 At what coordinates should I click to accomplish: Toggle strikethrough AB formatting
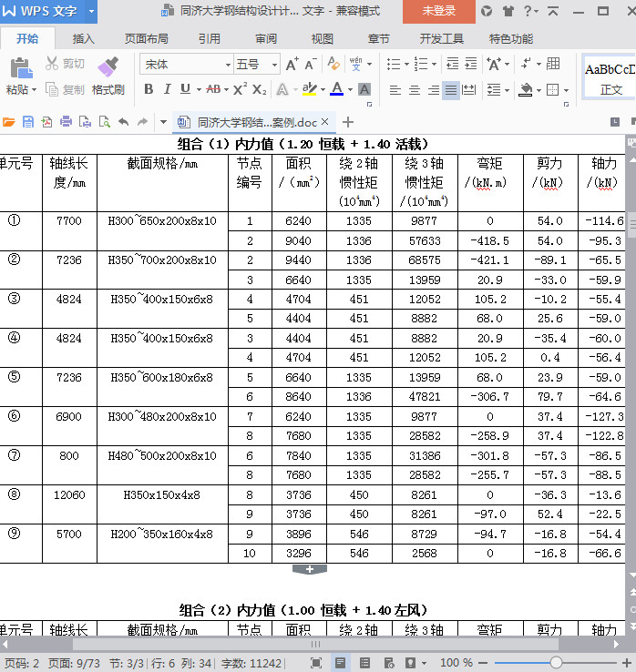[x=213, y=89]
